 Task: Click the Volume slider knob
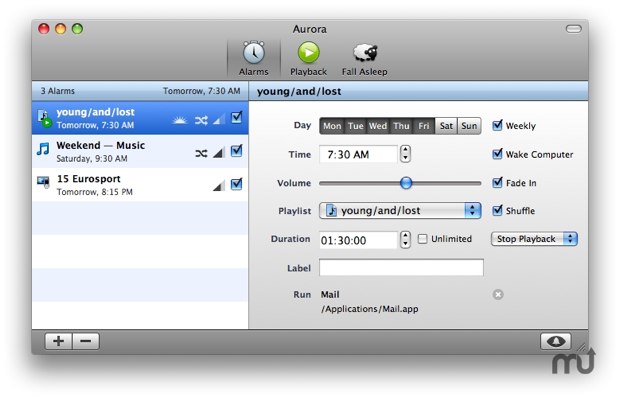click(x=406, y=183)
